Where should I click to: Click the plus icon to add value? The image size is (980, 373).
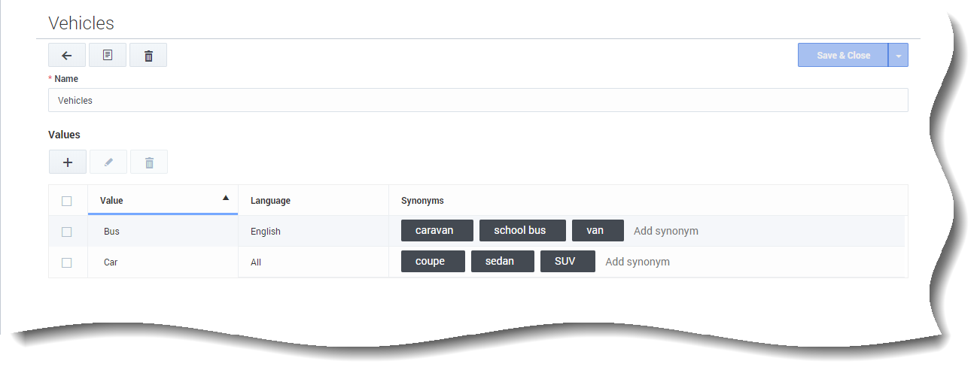pos(68,162)
